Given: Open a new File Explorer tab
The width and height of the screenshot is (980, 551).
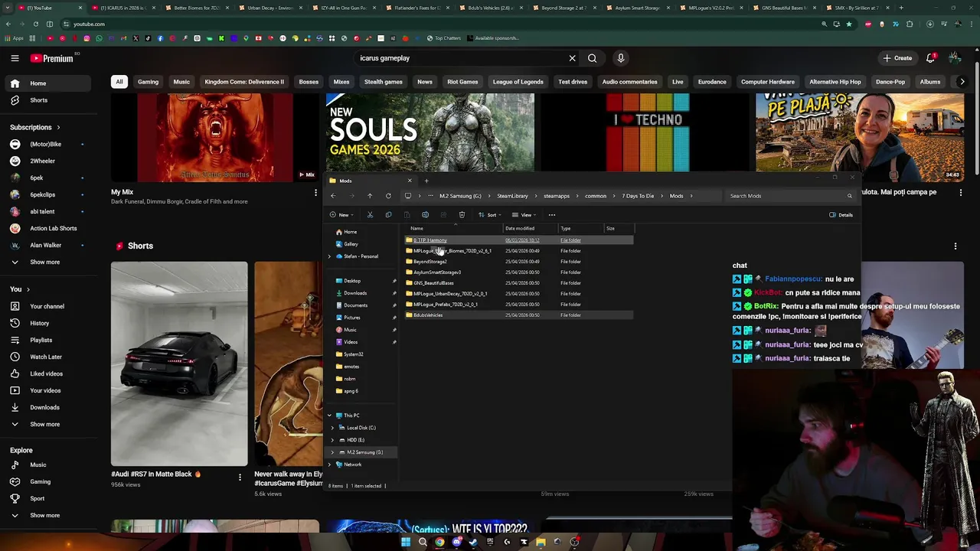Looking at the screenshot, I should 426,181.
